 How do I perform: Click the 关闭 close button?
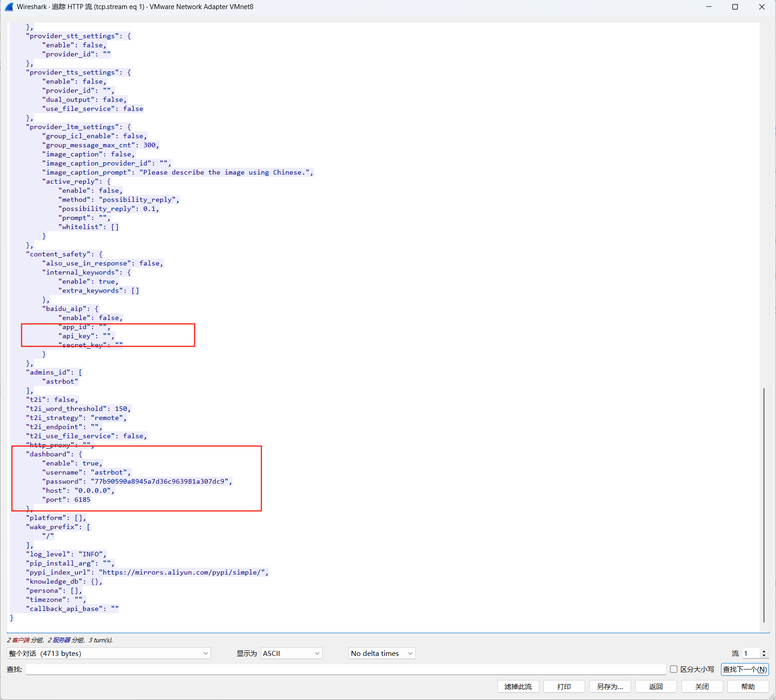[x=702, y=686]
